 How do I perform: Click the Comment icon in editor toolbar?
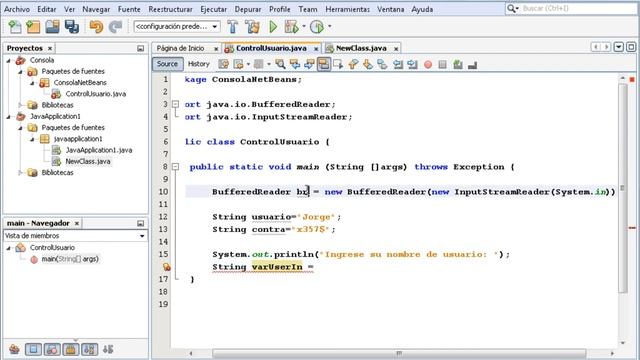click(x=458, y=64)
